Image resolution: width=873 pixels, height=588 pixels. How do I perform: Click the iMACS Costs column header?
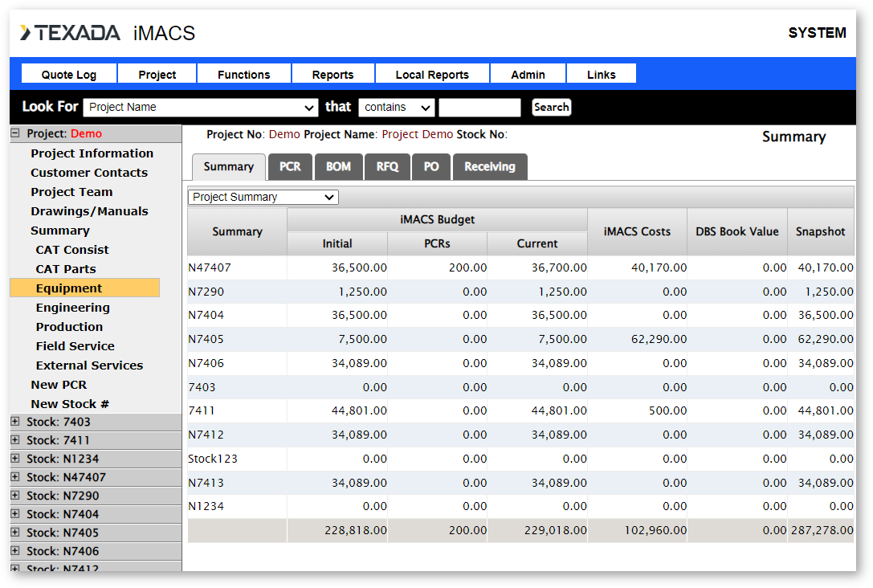click(x=637, y=231)
